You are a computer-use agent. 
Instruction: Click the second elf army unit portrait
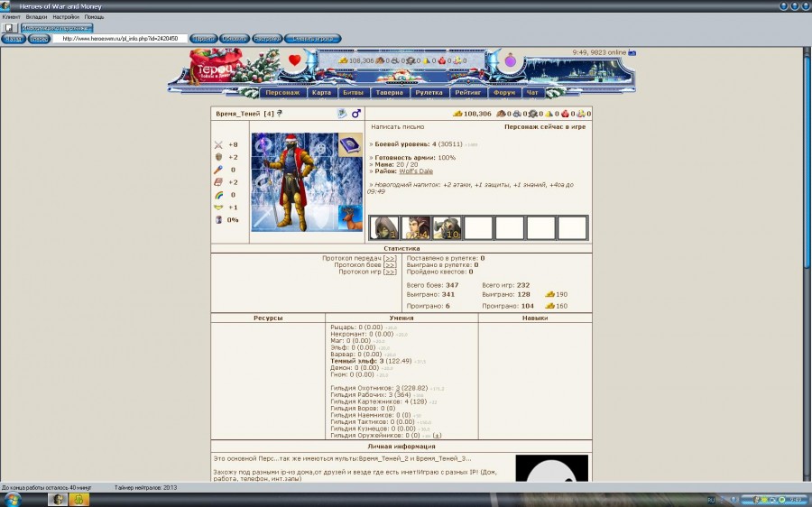(416, 228)
